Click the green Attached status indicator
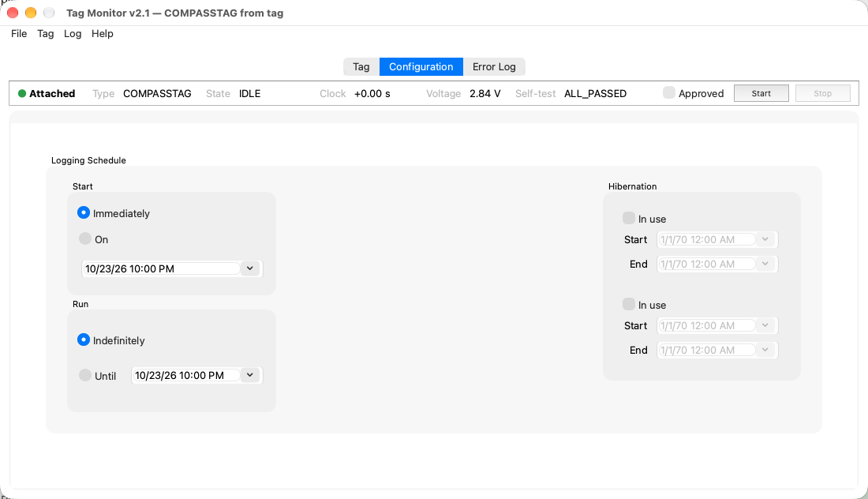This screenshot has width=868, height=499. 22,94
